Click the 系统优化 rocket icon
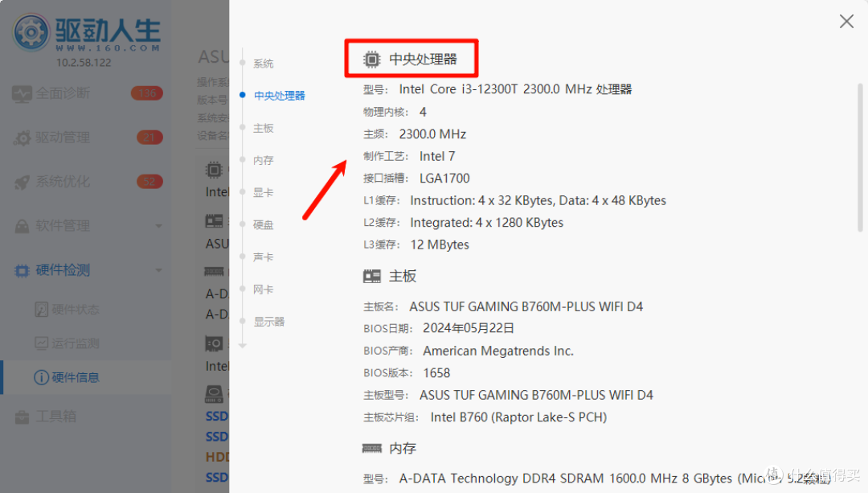Screen dimensions: 868x493 [23, 183]
